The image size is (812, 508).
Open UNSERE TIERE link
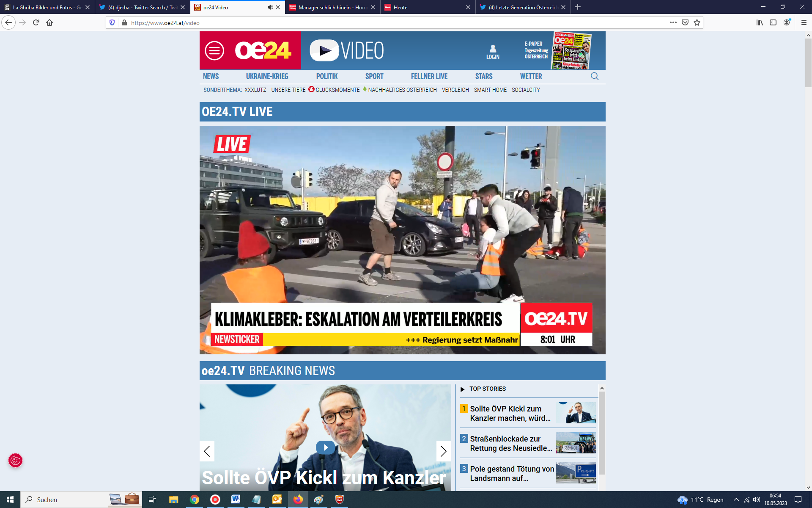(288, 90)
